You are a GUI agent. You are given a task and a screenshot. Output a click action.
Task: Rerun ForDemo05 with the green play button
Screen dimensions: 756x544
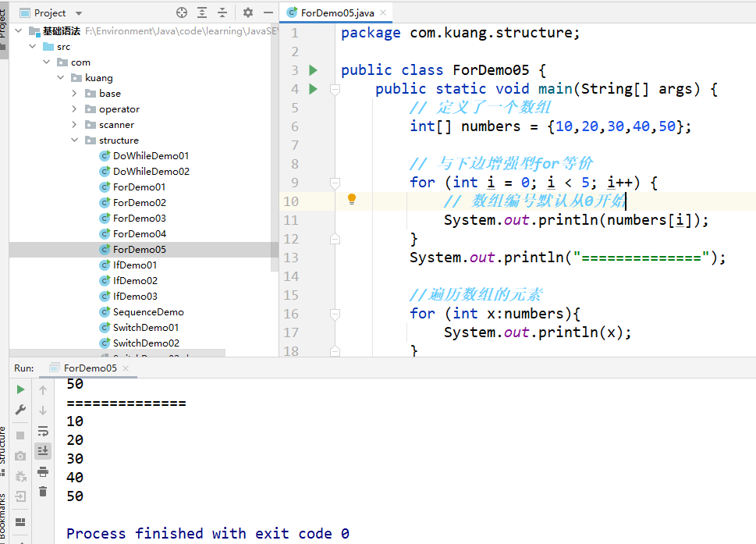coord(20,389)
